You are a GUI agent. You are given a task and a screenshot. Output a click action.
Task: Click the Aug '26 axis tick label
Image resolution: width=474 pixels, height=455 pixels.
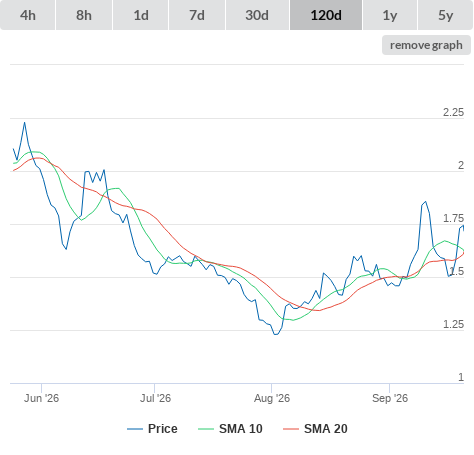[272, 398]
